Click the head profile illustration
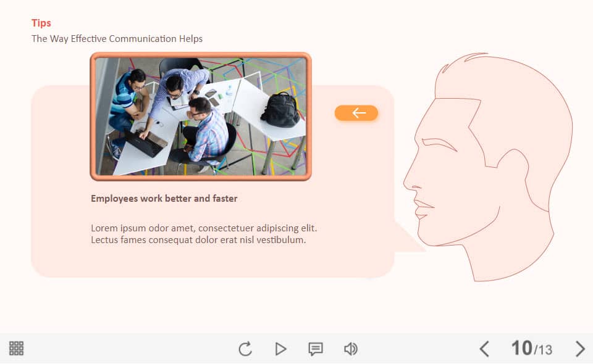 (x=488, y=167)
